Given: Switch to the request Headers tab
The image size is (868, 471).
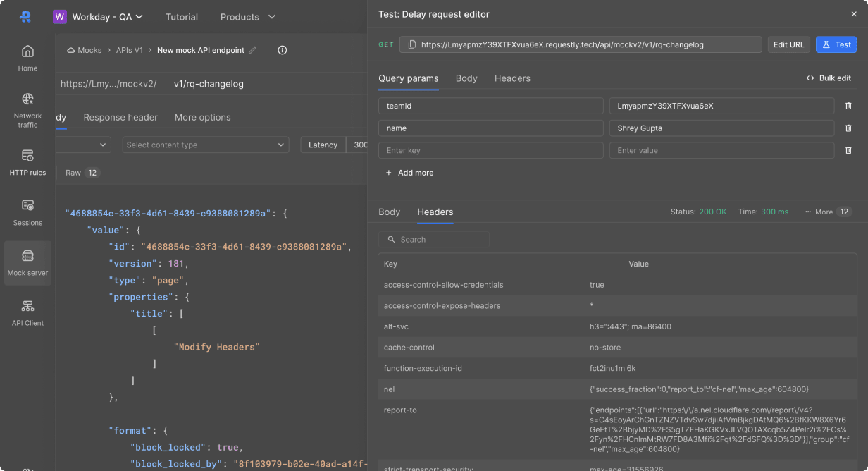Looking at the screenshot, I should [x=512, y=78].
